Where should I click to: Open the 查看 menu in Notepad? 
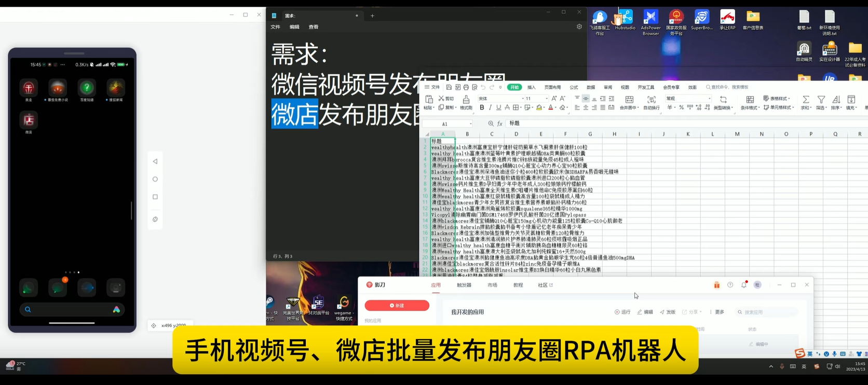click(314, 27)
